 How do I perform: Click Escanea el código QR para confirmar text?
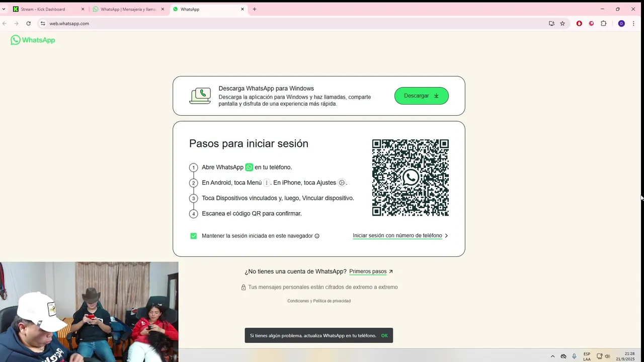pos(252,214)
